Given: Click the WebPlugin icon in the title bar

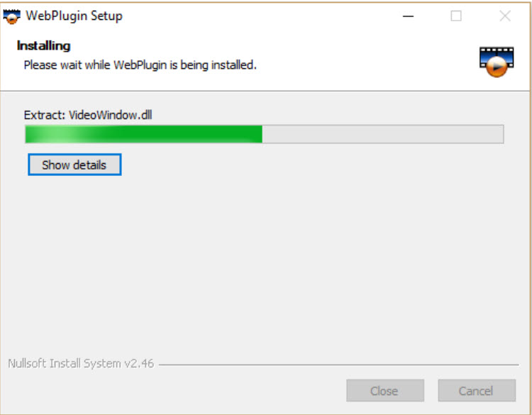Looking at the screenshot, I should (12, 16).
